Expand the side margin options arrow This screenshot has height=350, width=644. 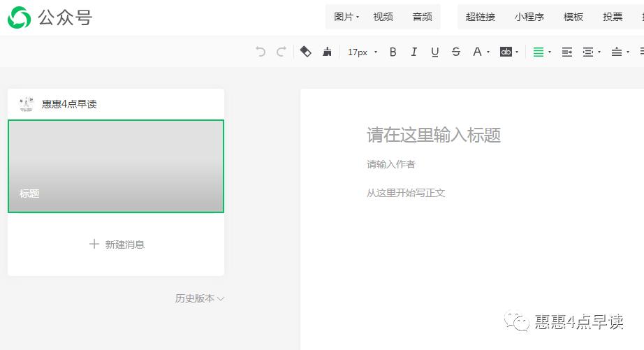(x=599, y=52)
